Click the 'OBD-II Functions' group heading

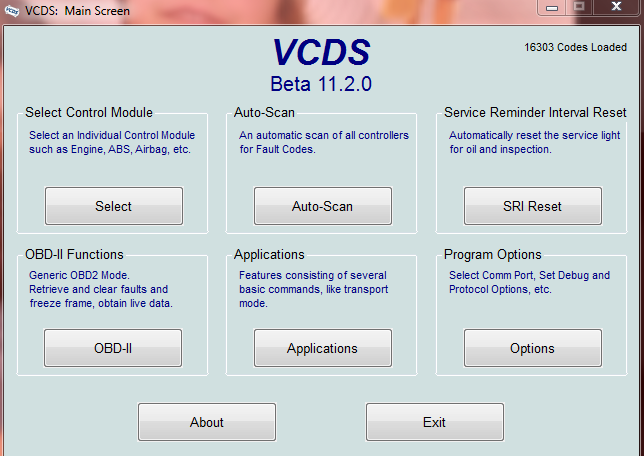tap(74, 254)
